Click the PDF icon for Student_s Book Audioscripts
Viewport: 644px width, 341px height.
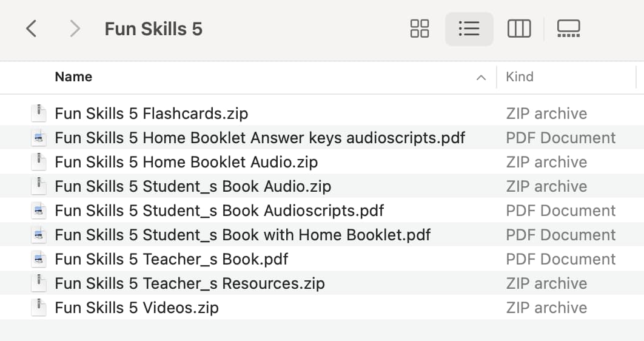click(39, 211)
